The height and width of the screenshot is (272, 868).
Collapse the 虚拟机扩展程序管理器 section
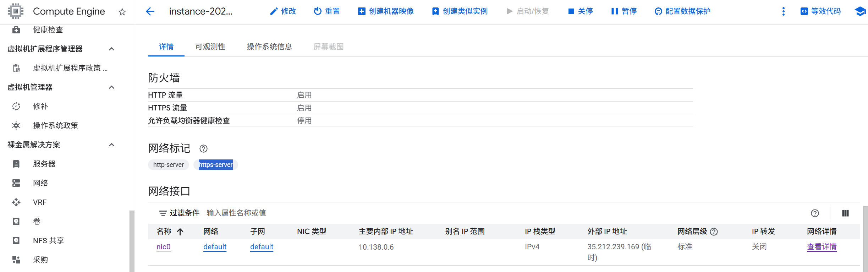(x=111, y=49)
